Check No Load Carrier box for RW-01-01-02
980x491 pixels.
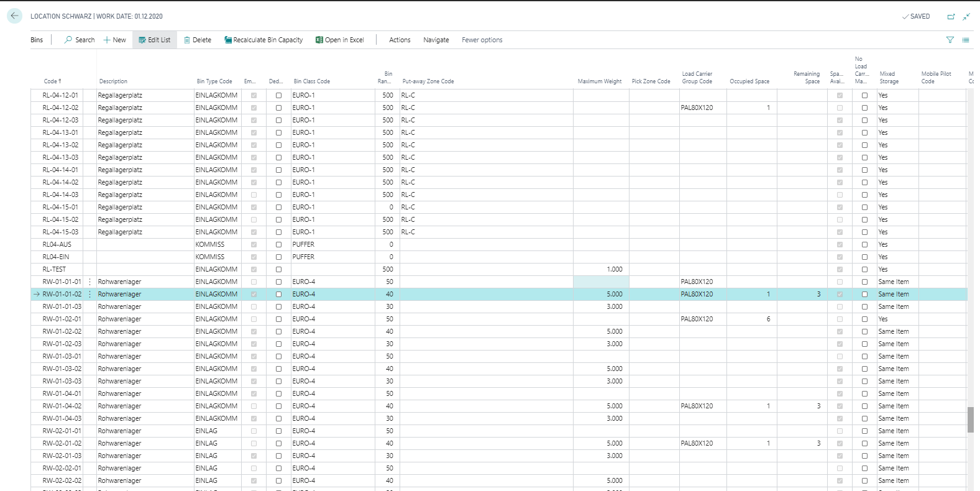coord(864,295)
